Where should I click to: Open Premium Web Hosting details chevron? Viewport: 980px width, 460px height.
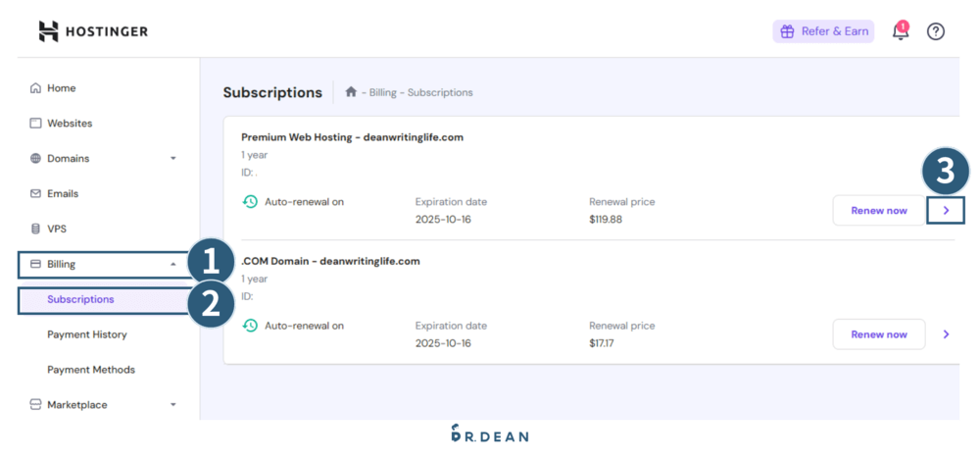[x=946, y=211]
